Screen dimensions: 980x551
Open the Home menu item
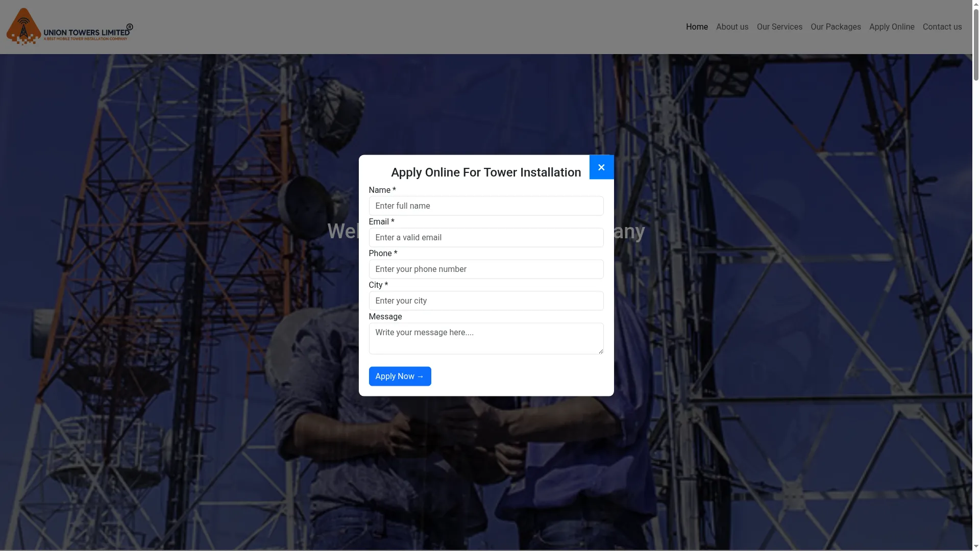697,27
